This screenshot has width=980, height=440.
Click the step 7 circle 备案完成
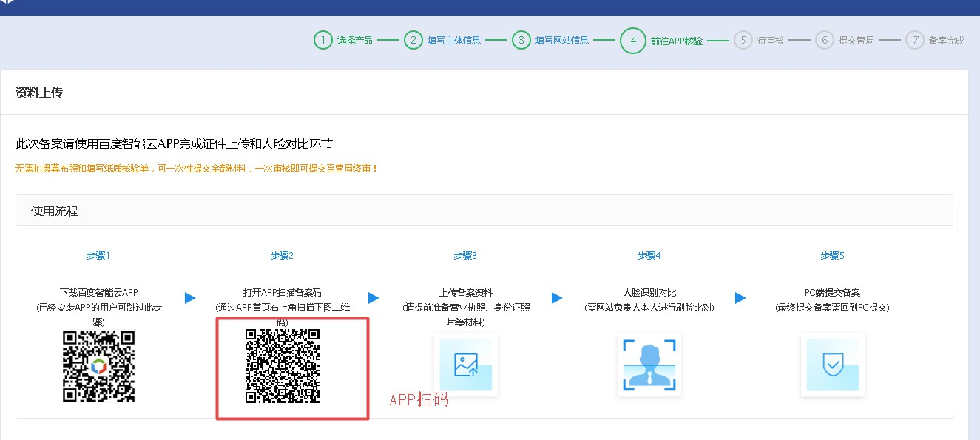point(915,40)
